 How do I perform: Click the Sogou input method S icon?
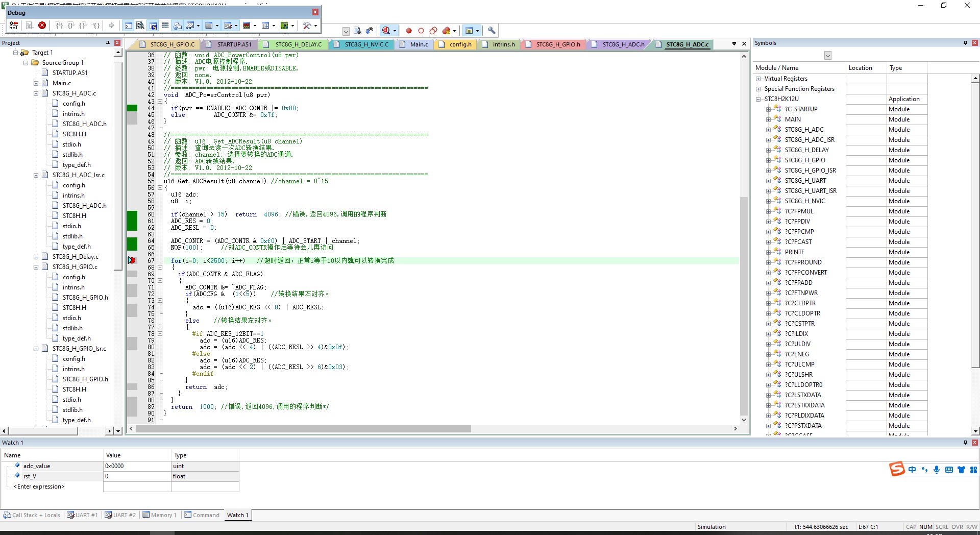pyautogui.click(x=897, y=469)
